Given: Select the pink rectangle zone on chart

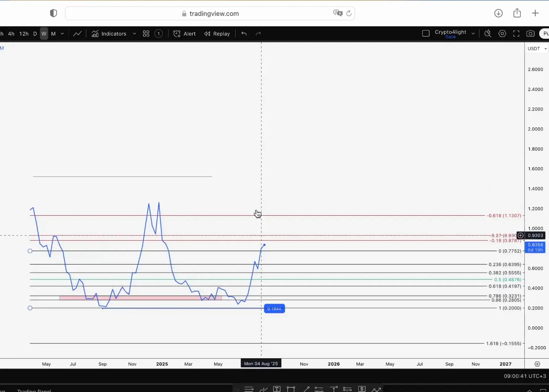Looking at the screenshot, I should [x=141, y=298].
